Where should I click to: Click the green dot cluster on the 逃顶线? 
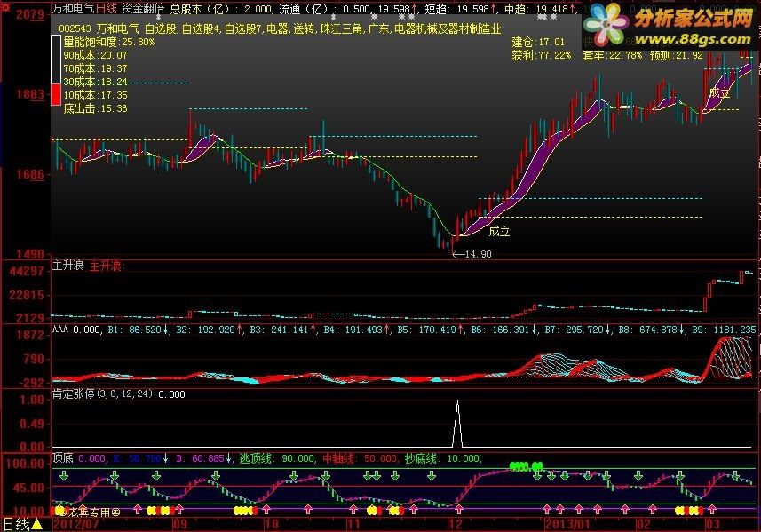point(526,466)
